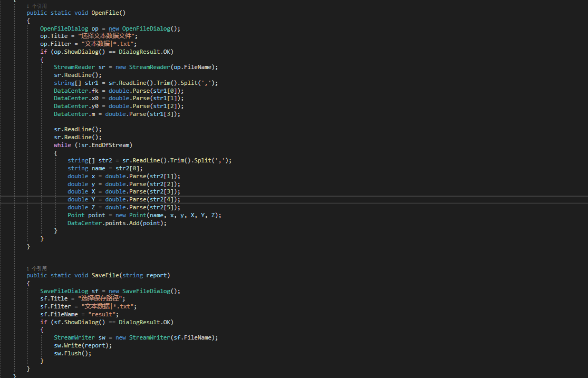Click the 'string[] str1' declaration line
The width and height of the screenshot is (588, 378).
coord(136,83)
